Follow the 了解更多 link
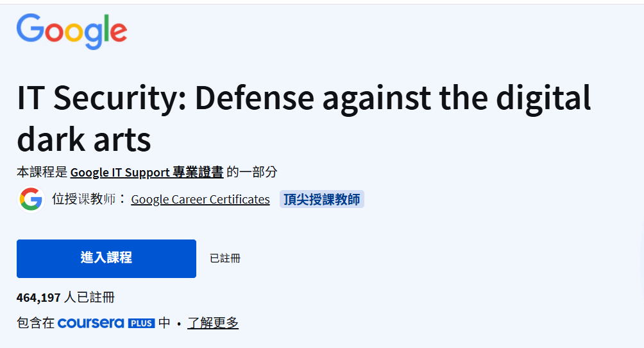Screen dimensions: 644x348 coord(213,323)
